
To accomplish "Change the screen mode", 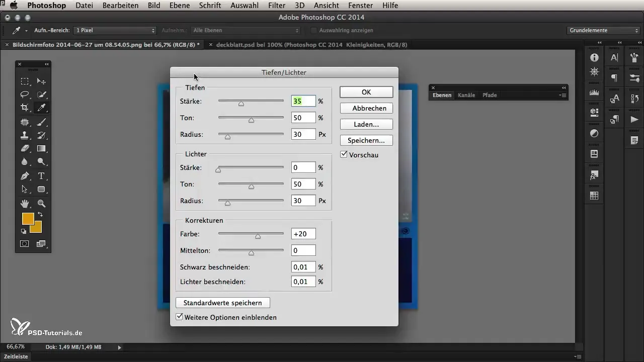I will point(41,244).
